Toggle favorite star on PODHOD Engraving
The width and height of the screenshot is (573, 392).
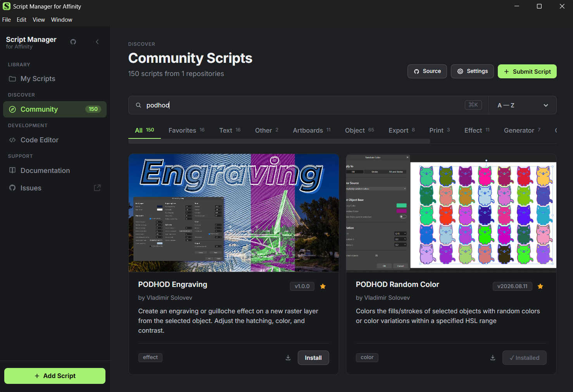tap(323, 287)
